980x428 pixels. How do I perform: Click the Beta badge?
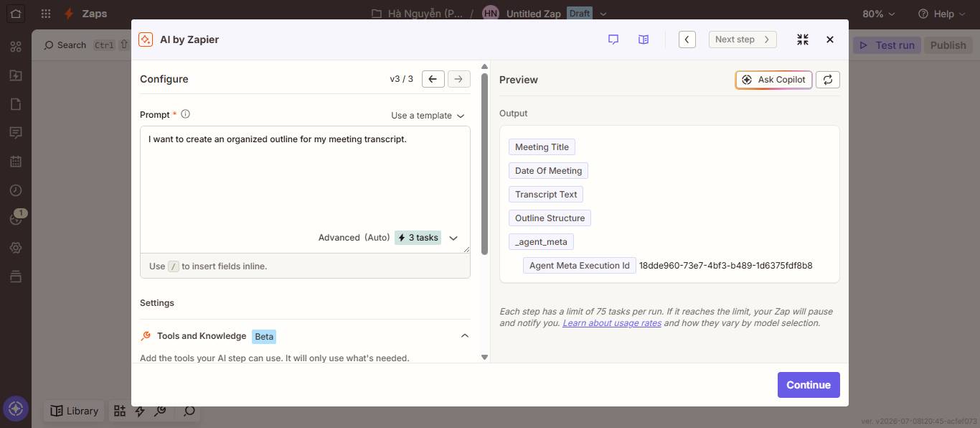(x=263, y=336)
